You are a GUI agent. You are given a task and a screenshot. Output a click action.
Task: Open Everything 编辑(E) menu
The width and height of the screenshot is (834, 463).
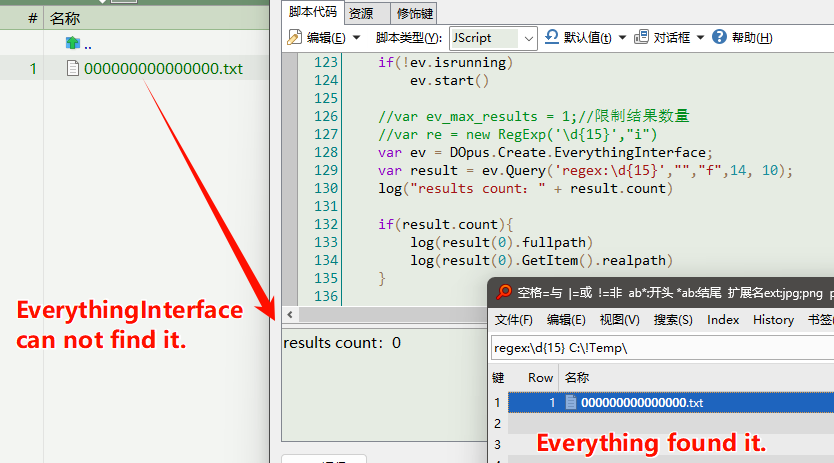(566, 320)
